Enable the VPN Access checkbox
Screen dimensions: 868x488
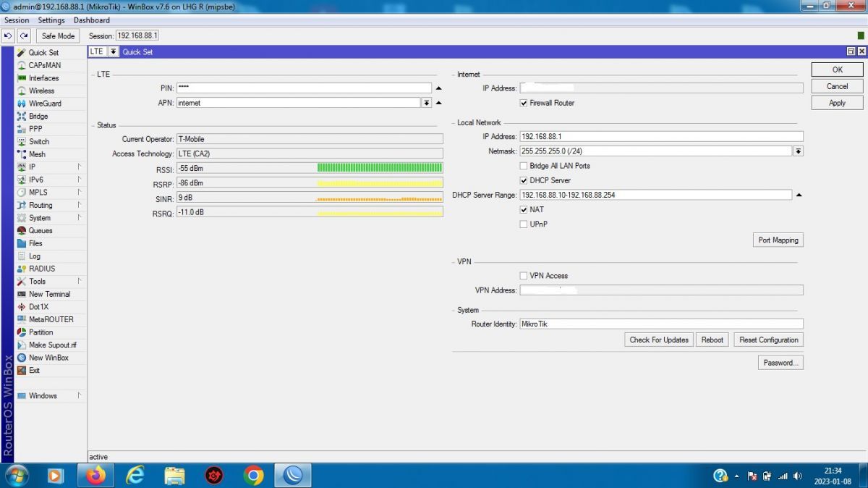[524, 276]
